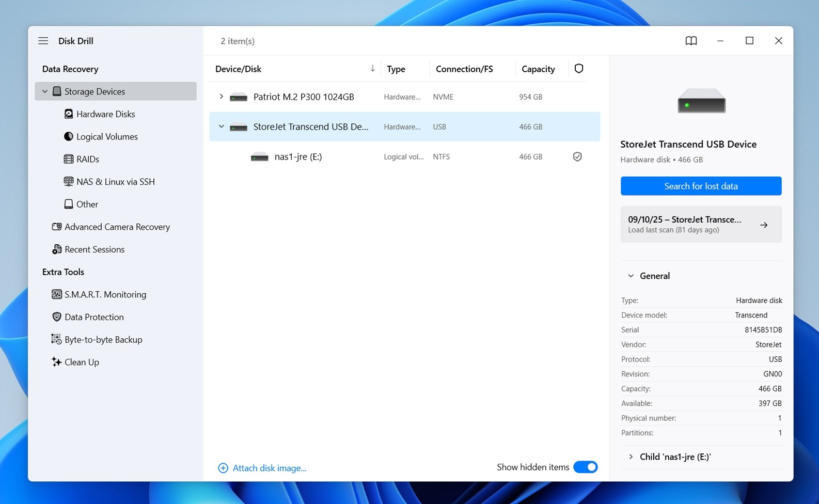Open Clean Up tool
Viewport: 819px width, 504px height.
[82, 362]
